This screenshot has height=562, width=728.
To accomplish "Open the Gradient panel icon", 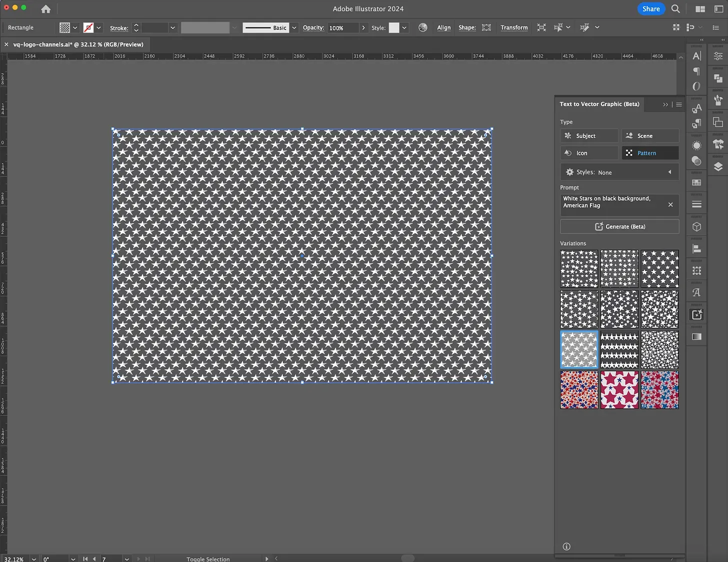I will tap(696, 337).
